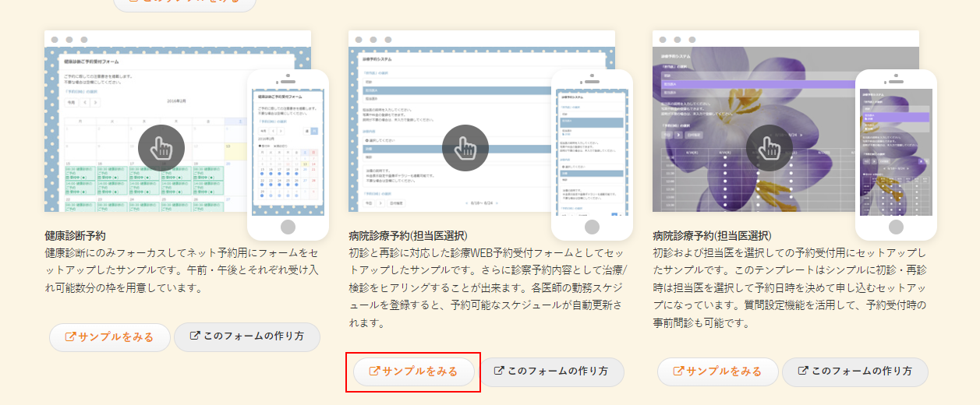This screenshot has height=405, width=980.
Task: Click middle card's 病院診療予約(担当医選択) title
Action: (x=409, y=235)
